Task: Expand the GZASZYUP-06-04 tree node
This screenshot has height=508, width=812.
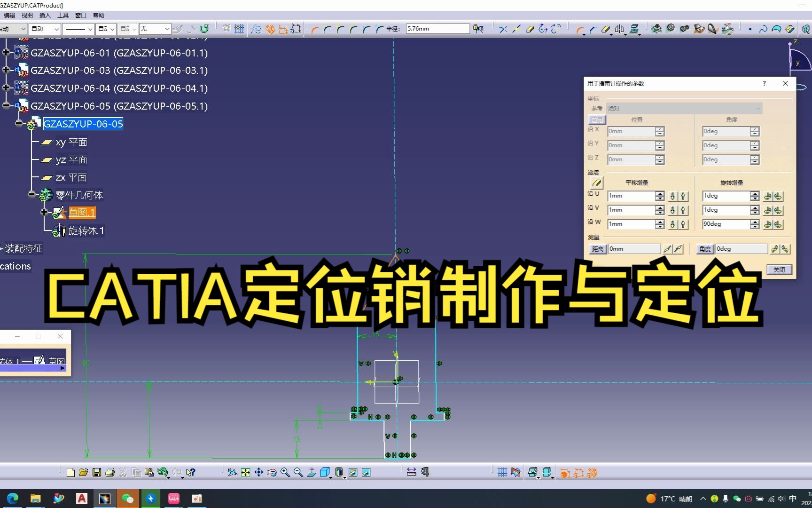Action: 6,87
